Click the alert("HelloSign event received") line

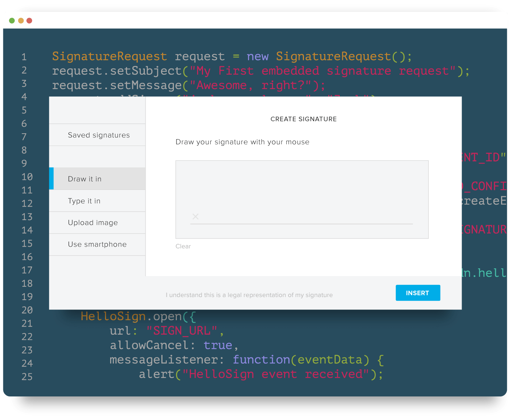pos(261,374)
